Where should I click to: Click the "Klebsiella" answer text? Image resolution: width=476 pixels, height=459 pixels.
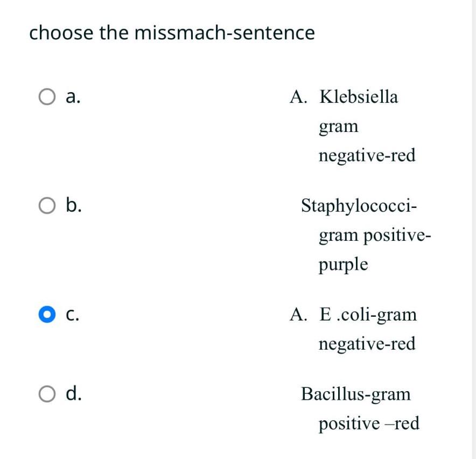(x=359, y=98)
